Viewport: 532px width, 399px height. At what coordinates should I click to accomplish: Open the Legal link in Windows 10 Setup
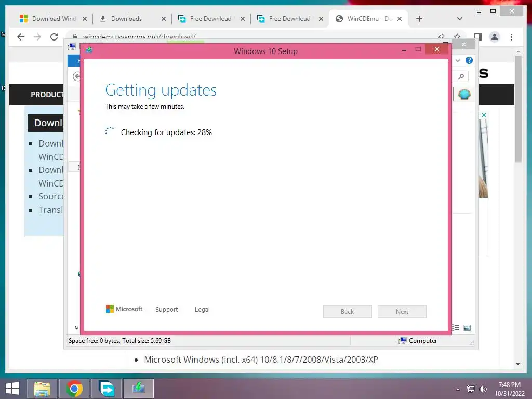point(202,310)
